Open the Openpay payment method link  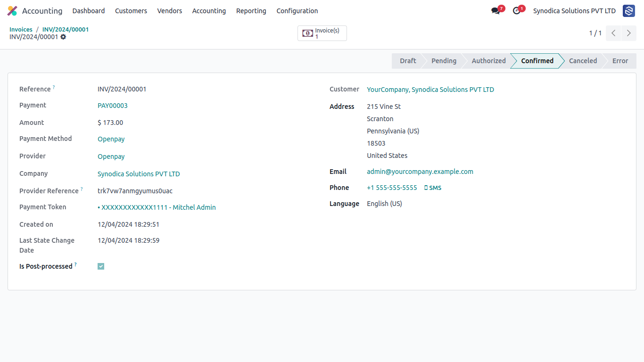(111, 139)
